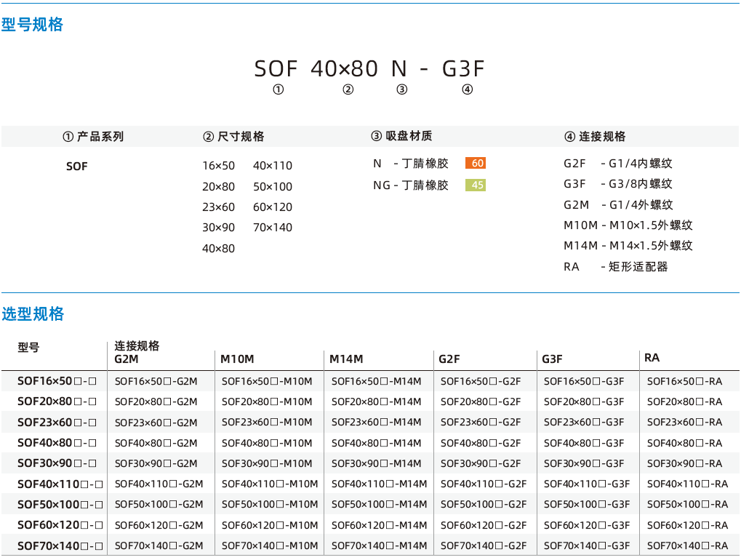Screen dimensions: 741x560
Task: Select size 60×120 in the size list
Action: pyautogui.click(x=273, y=207)
